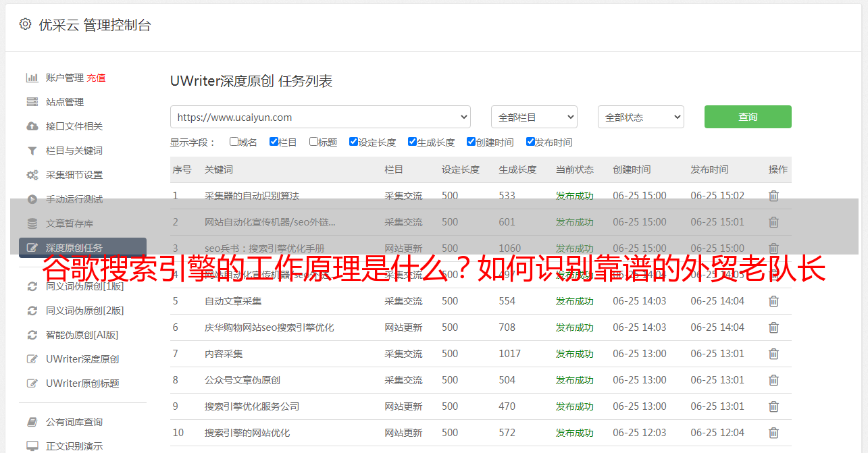868x453 pixels.
Task: Click trash icon for row 7 内容采集
Action: pos(773,354)
